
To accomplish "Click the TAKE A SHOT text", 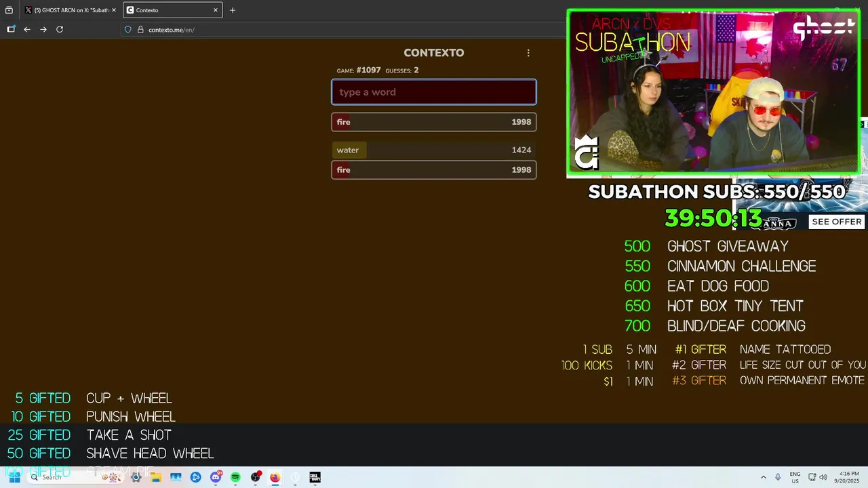I will click(x=129, y=435).
